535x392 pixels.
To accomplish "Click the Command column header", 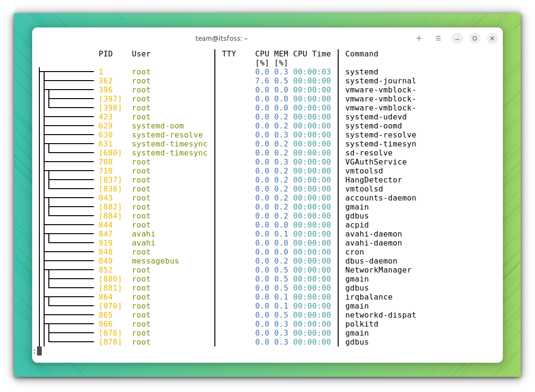I will pyautogui.click(x=361, y=54).
